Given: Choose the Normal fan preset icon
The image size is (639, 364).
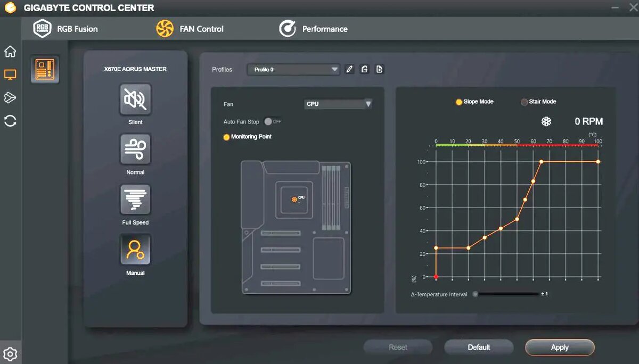Looking at the screenshot, I should (135, 150).
